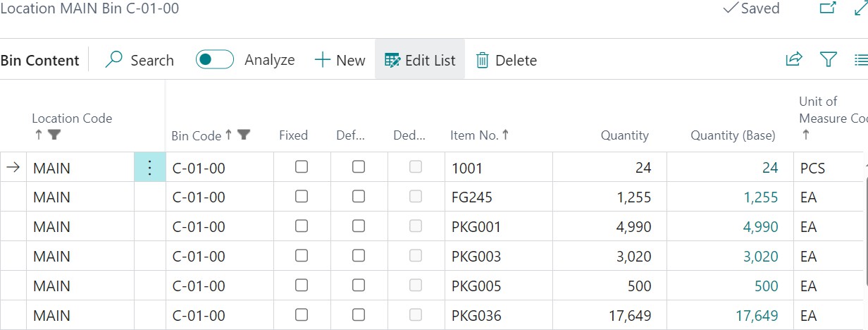This screenshot has height=330, width=868.
Task: Open Quantity column header menu
Action: pos(624,135)
